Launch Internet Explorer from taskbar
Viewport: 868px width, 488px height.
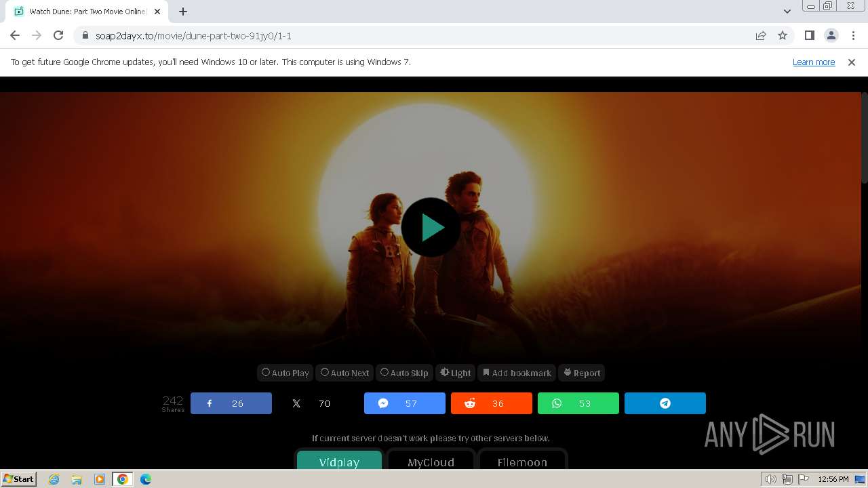click(54, 479)
